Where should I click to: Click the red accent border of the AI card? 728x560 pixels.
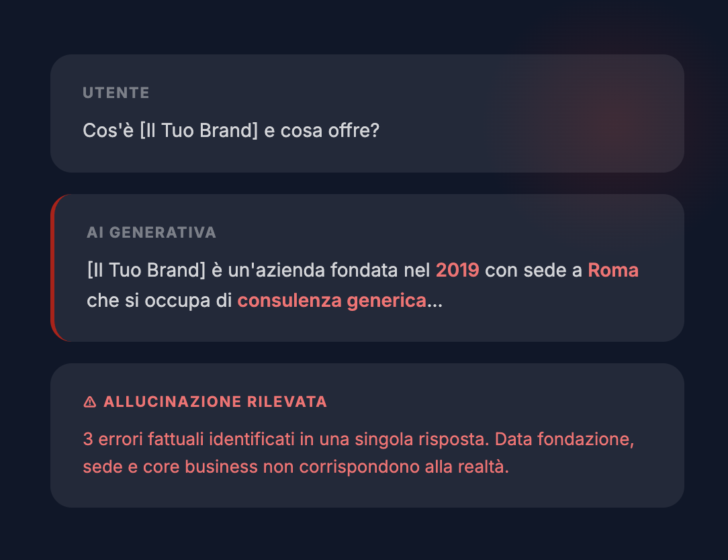52,268
